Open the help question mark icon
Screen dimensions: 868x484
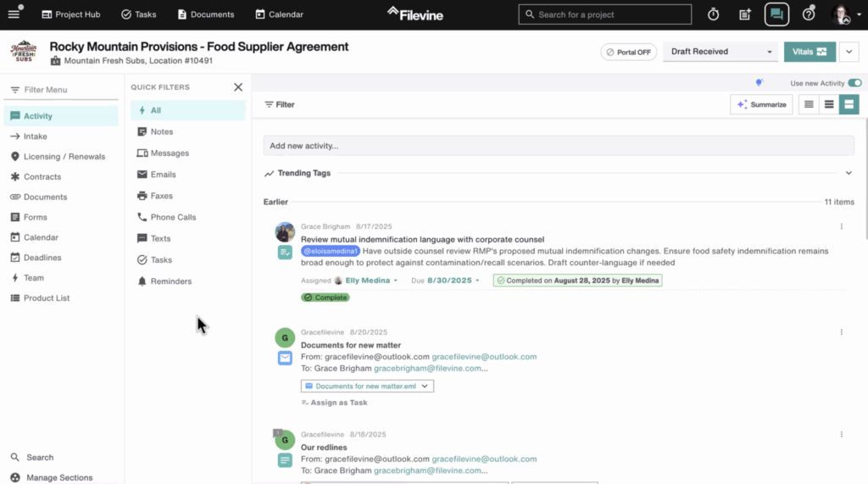pyautogui.click(x=809, y=14)
